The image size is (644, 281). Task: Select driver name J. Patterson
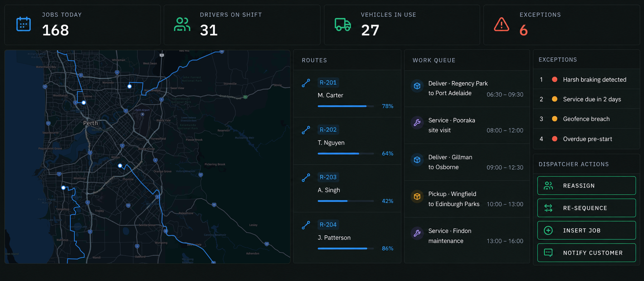pos(334,238)
